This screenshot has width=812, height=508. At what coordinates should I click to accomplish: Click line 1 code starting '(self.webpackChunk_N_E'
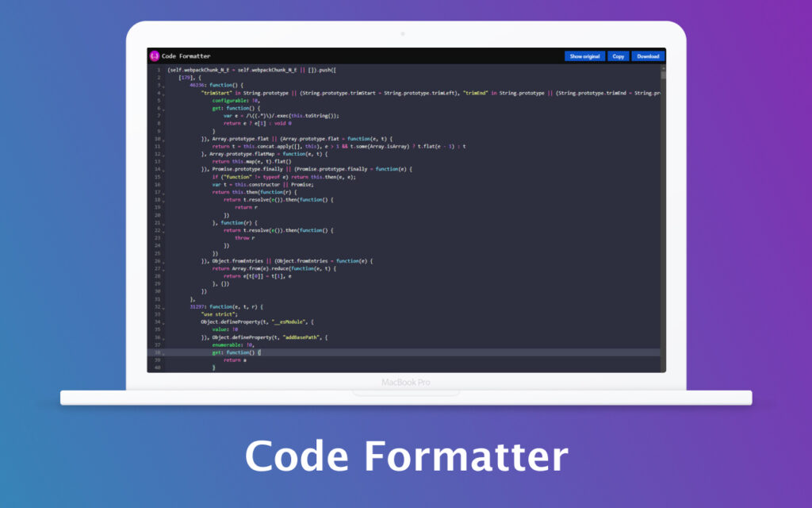coord(251,70)
